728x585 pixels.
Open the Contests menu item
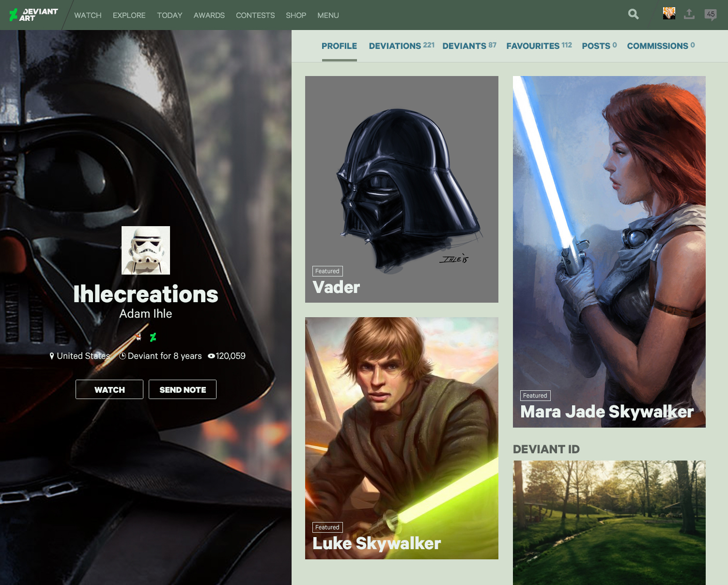[x=255, y=15]
